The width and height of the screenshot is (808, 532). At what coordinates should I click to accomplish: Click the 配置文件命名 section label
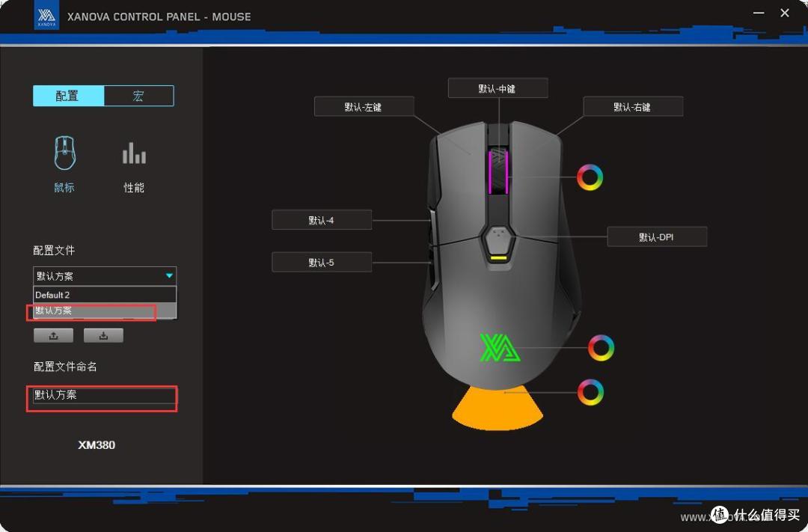(65, 367)
